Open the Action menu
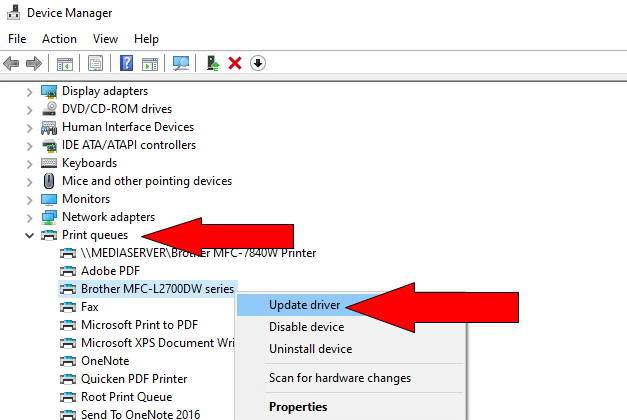The width and height of the screenshot is (627, 420). [59, 39]
